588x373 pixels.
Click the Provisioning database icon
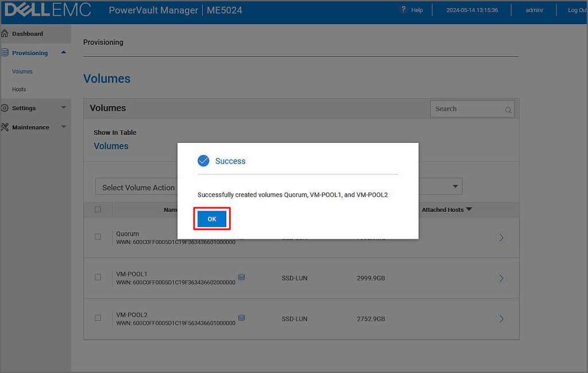coord(5,53)
